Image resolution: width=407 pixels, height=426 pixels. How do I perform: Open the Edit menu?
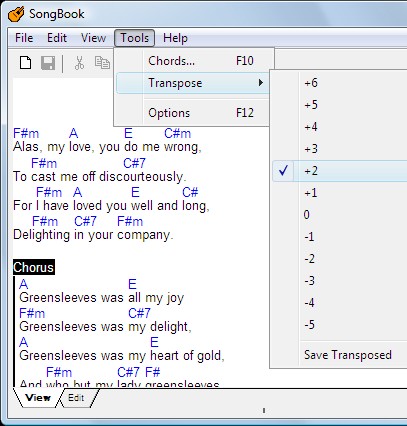[x=57, y=38]
